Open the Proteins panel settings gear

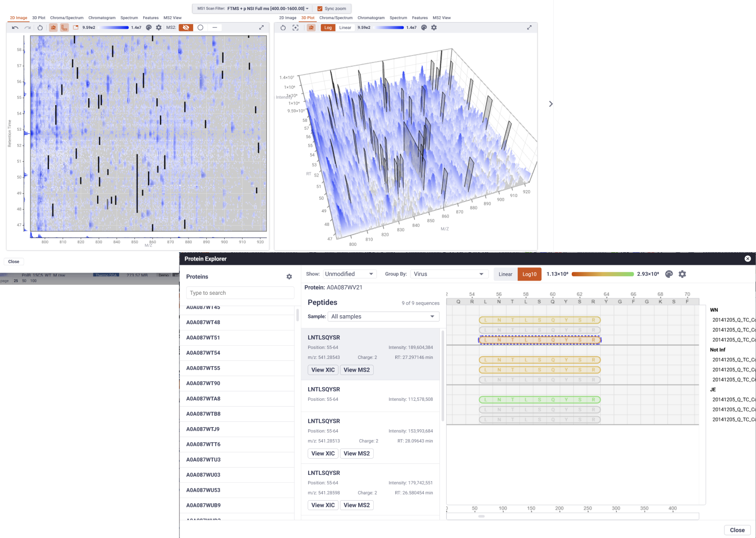click(x=289, y=277)
